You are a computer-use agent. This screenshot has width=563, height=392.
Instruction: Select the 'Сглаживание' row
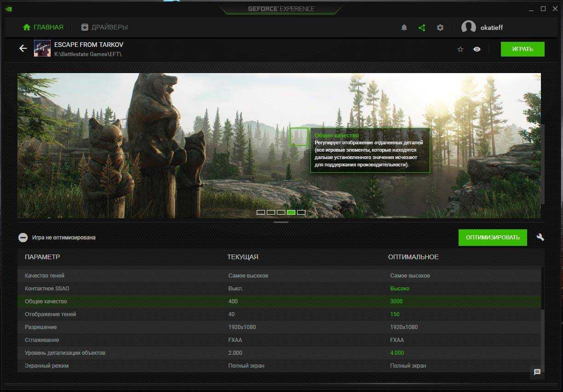tap(279, 340)
